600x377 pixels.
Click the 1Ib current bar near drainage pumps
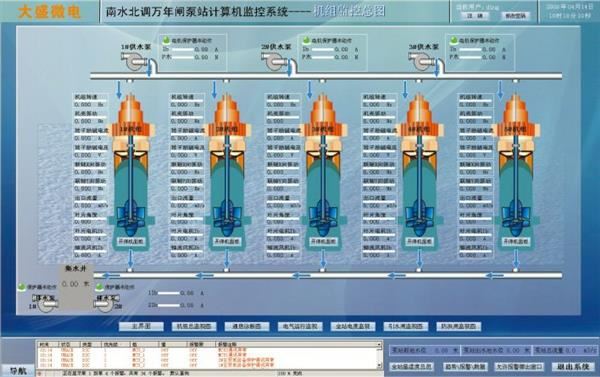point(169,293)
